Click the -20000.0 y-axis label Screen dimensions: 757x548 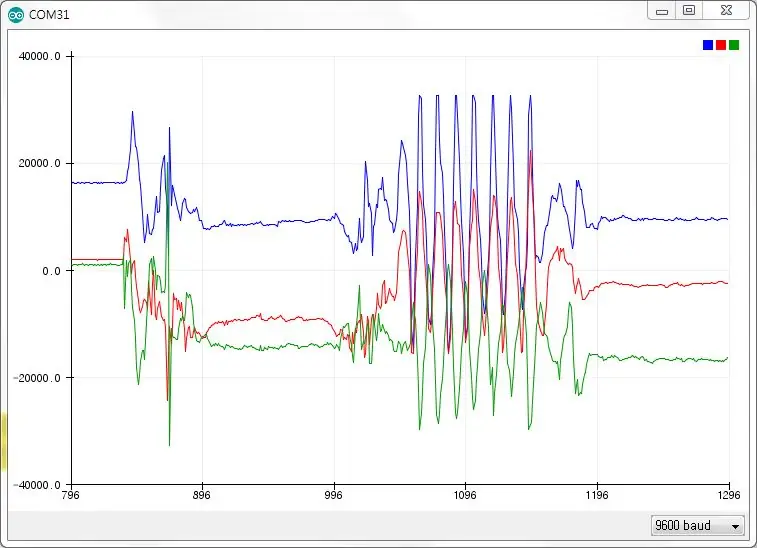(x=37, y=378)
